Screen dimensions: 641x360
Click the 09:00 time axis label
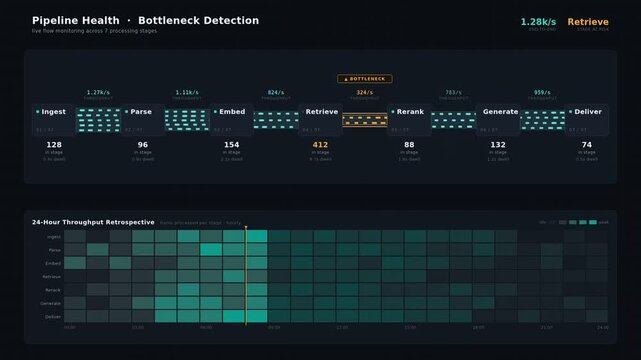274,328
